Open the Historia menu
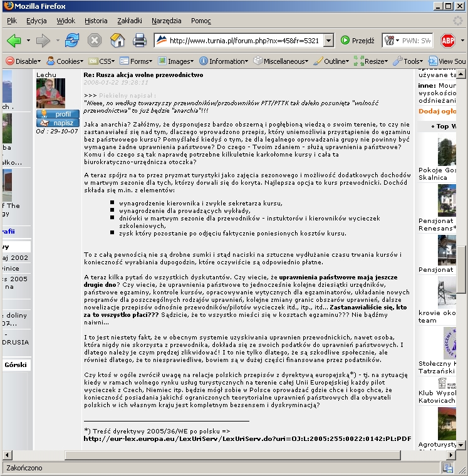The width and height of the screenshot is (468, 476). [96, 21]
